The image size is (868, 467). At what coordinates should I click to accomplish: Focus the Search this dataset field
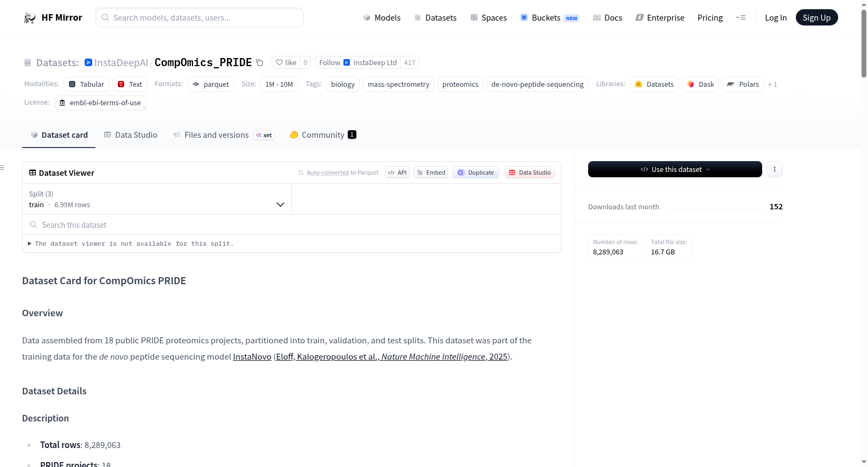292,225
